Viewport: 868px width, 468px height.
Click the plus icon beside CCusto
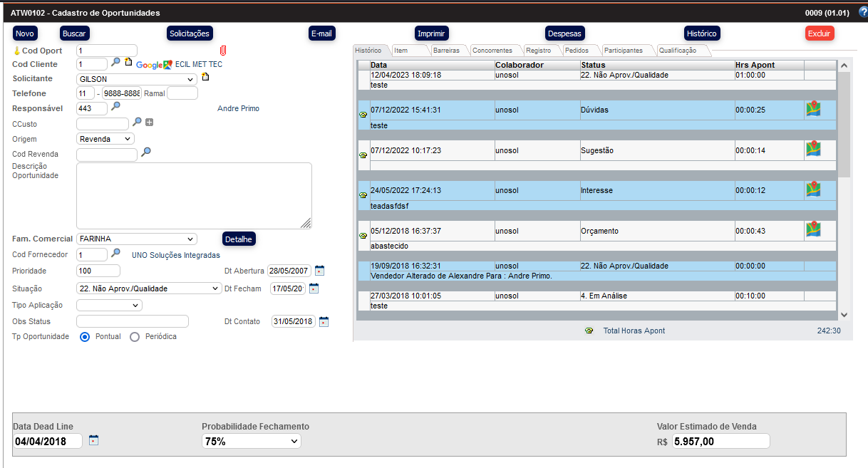tap(149, 123)
